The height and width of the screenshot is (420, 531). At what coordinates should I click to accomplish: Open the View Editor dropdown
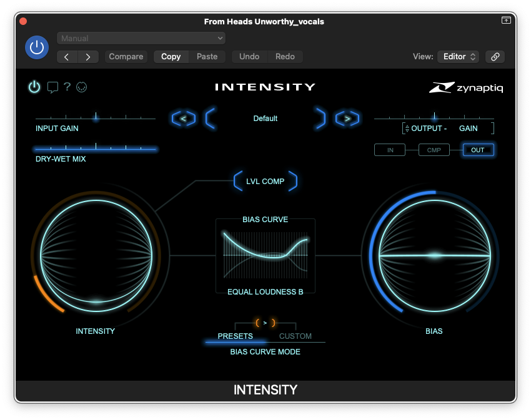pyautogui.click(x=459, y=57)
